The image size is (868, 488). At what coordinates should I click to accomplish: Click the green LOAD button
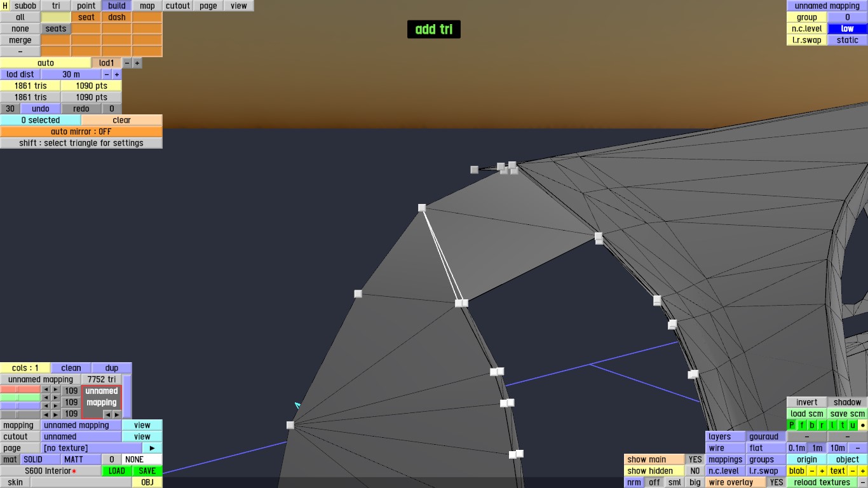[x=117, y=471]
